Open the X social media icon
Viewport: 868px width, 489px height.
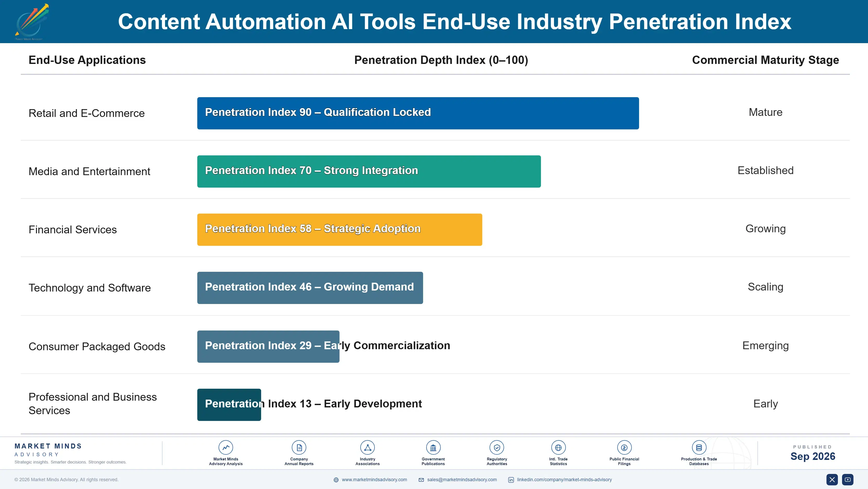tap(832, 480)
